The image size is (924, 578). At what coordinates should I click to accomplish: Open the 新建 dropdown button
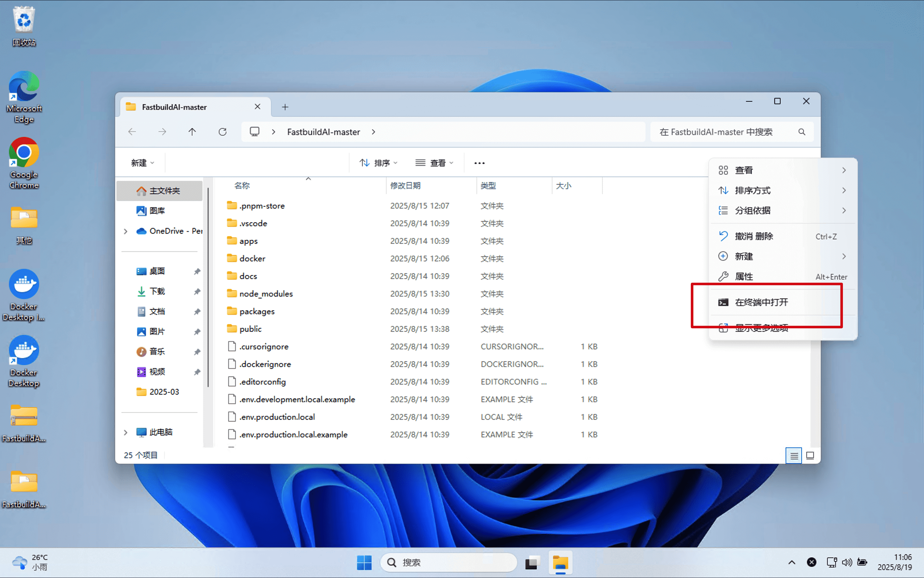click(142, 163)
